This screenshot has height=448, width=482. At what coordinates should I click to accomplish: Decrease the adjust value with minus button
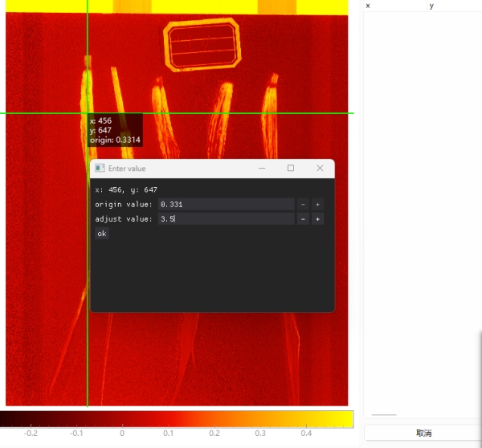point(303,219)
